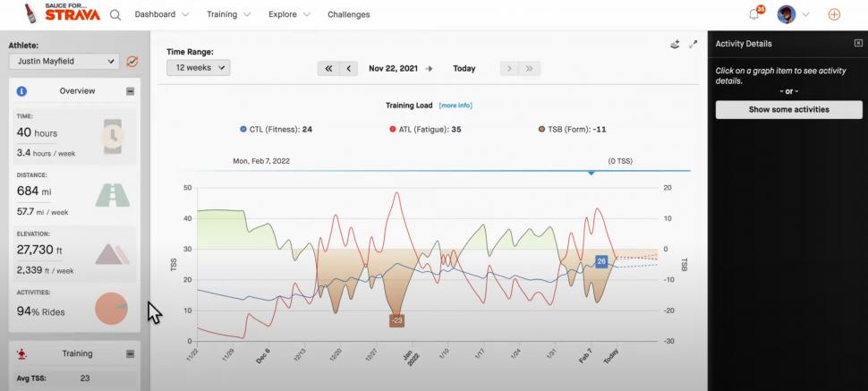Click the Sauce for Strava logo
This screenshot has width=868, height=391.
63,13
